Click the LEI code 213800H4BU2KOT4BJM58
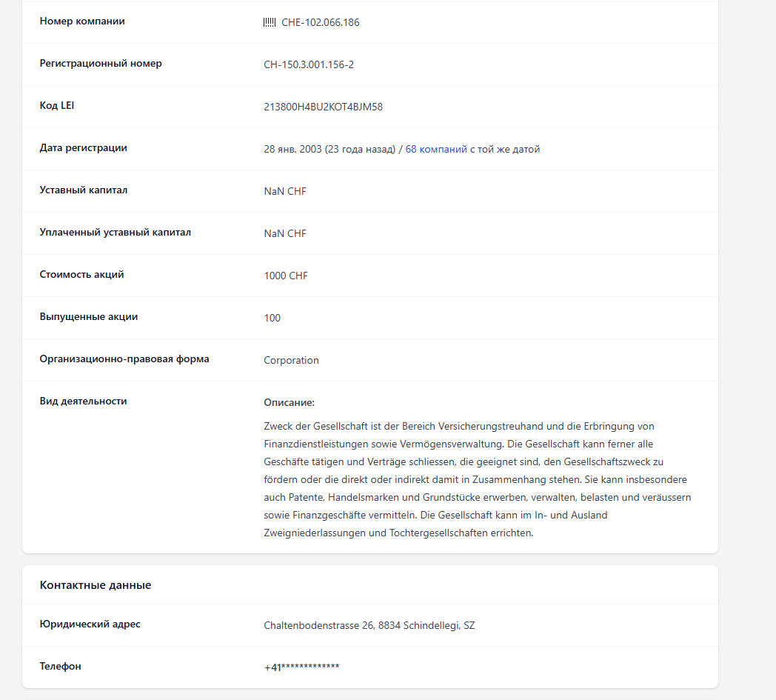 (323, 107)
